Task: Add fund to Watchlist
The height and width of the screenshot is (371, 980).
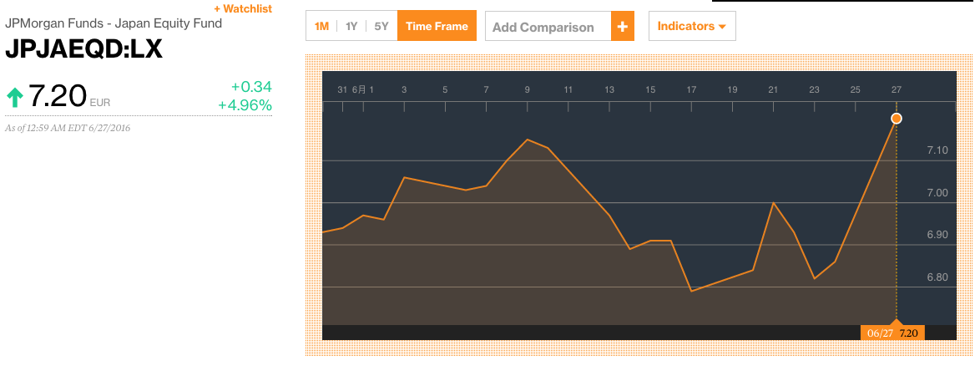Action: (x=243, y=9)
